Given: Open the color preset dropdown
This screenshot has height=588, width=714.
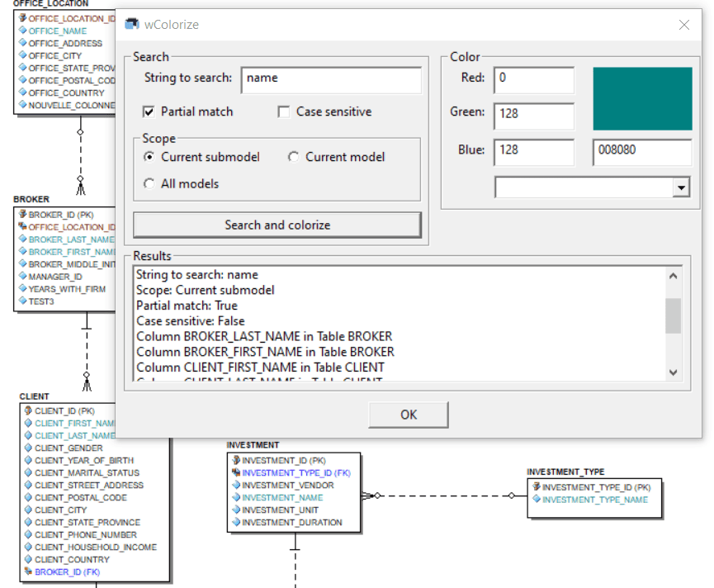Looking at the screenshot, I should click(681, 187).
